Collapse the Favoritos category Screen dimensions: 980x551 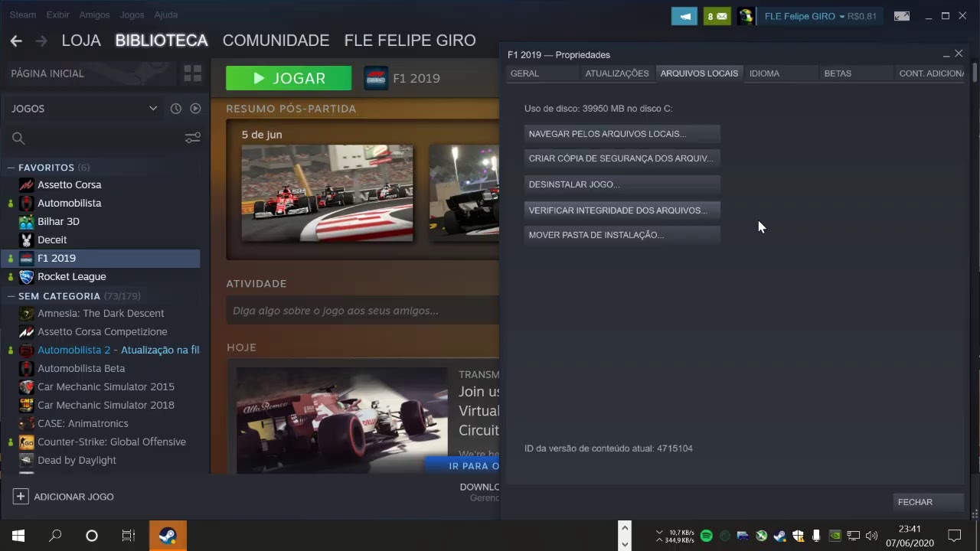tap(11, 168)
